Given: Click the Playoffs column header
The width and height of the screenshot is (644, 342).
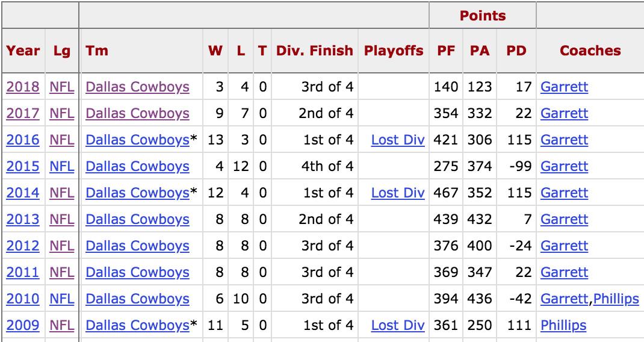Looking at the screenshot, I should (x=394, y=51).
